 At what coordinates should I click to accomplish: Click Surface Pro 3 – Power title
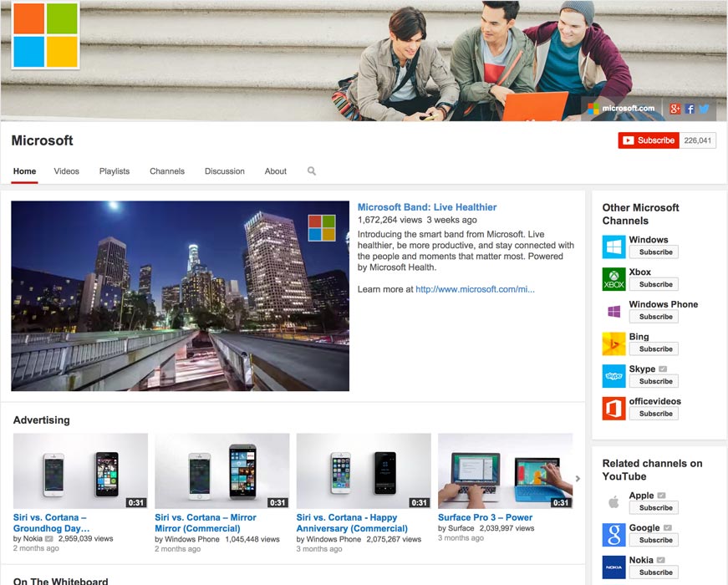click(x=485, y=517)
